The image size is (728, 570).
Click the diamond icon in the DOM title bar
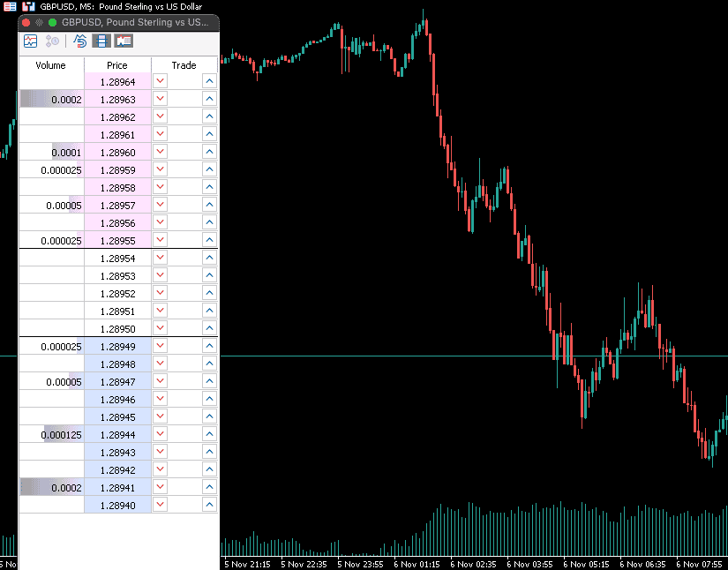39,22
